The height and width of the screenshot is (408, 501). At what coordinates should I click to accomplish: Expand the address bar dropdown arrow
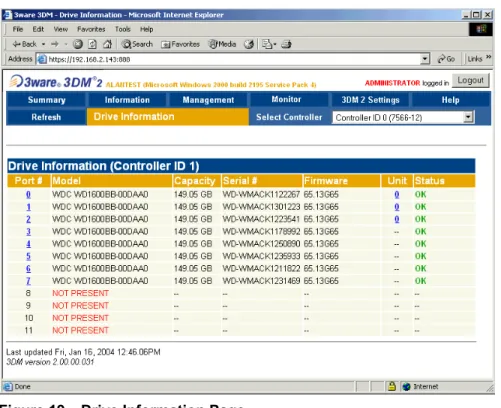pyautogui.click(x=425, y=59)
